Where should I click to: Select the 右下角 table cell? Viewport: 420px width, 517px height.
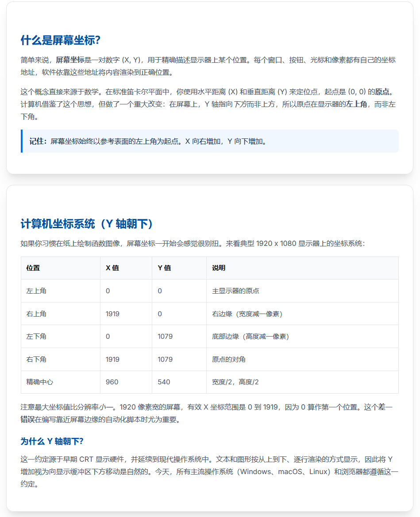coord(60,360)
